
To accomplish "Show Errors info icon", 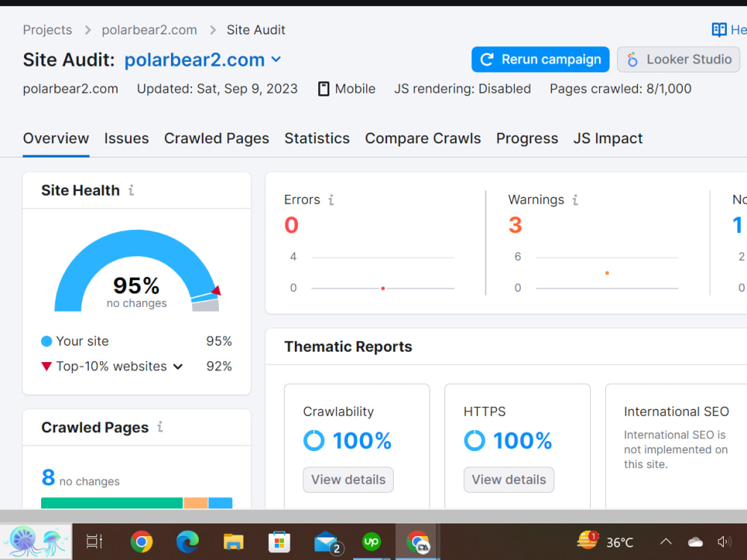I will (331, 200).
